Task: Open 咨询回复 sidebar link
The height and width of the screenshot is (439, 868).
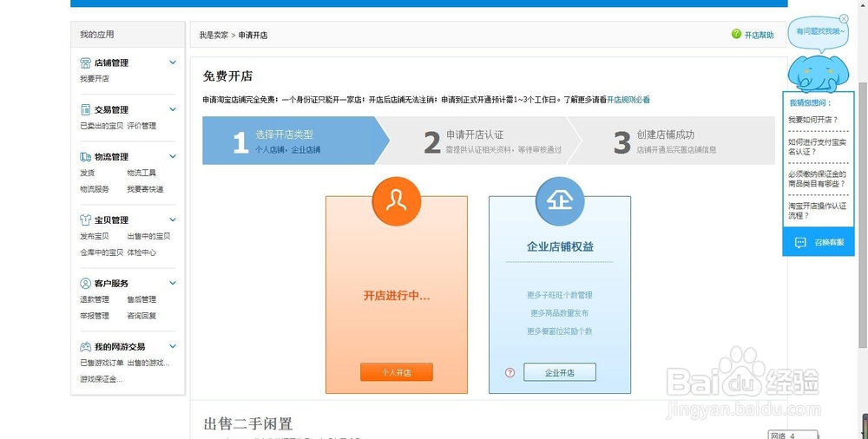Action: point(141,316)
